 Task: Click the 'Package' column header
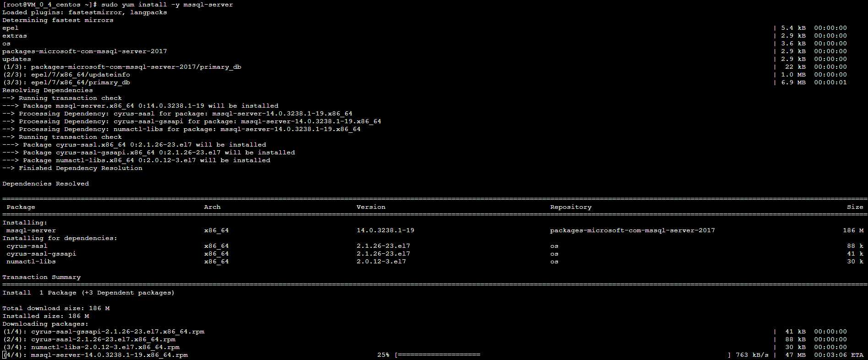pos(21,207)
